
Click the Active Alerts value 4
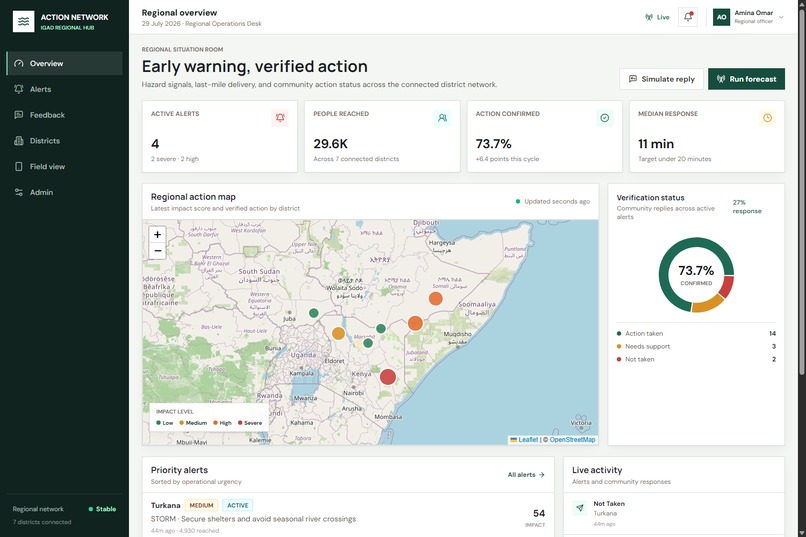[x=155, y=144]
